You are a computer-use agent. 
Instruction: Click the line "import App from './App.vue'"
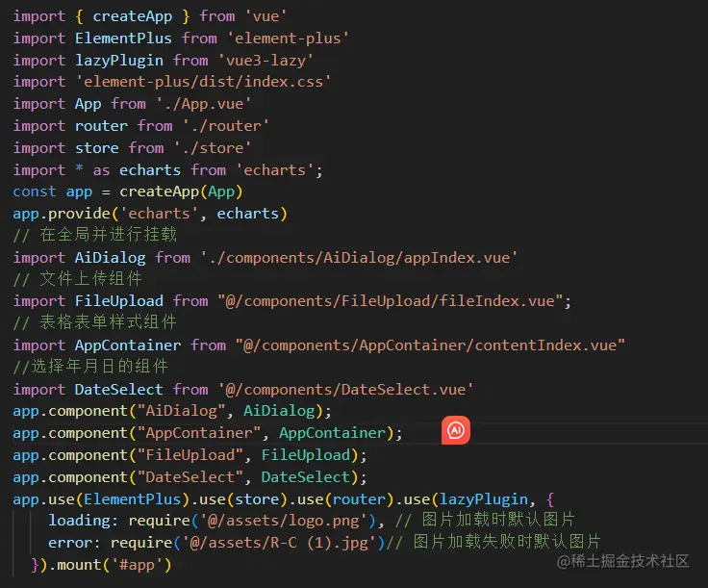coord(132,104)
